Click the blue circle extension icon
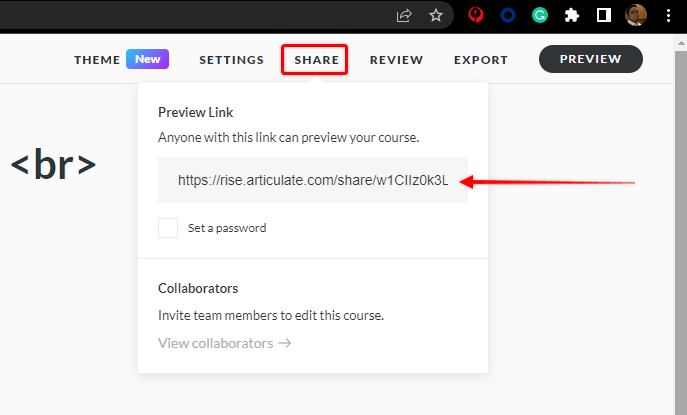 pos(508,16)
